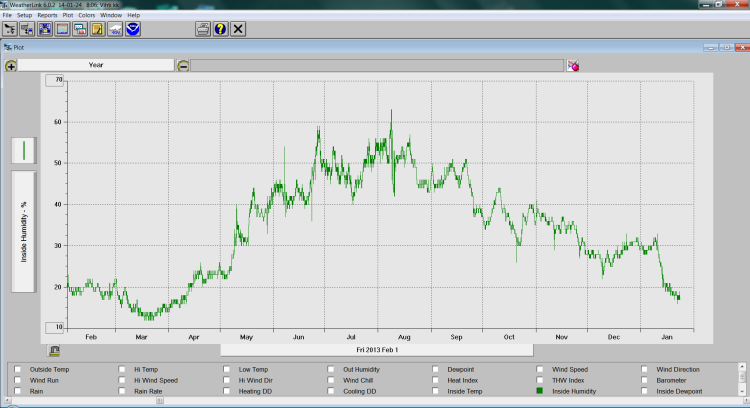This screenshot has height=408, width=750.
Task: Open help with the question mark icon
Action: tap(221, 29)
